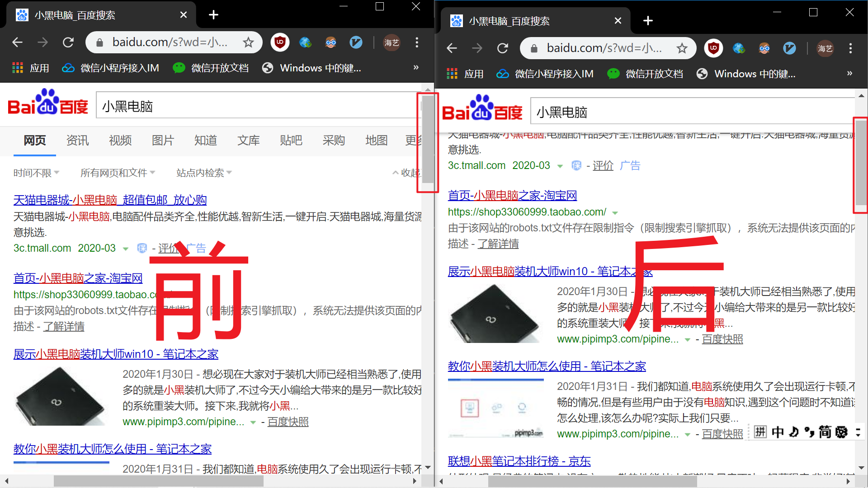Open Chrome three-dot menu in right window
Viewport: 868px width, 488px height.
point(850,48)
